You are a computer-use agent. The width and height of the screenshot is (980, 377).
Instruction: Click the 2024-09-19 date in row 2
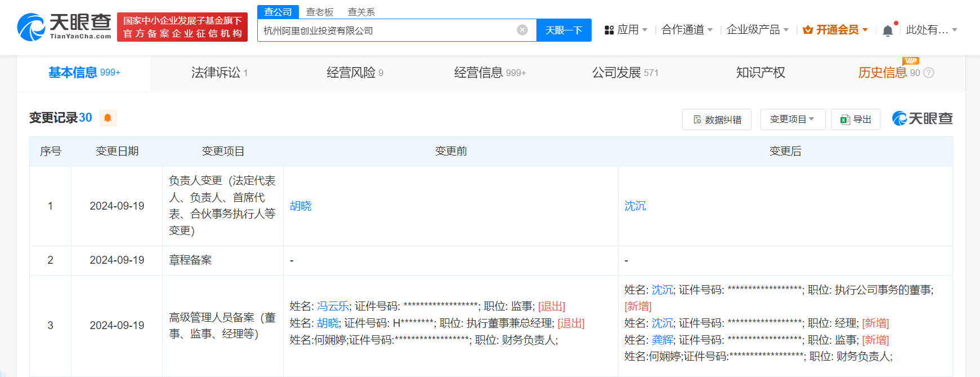(117, 260)
